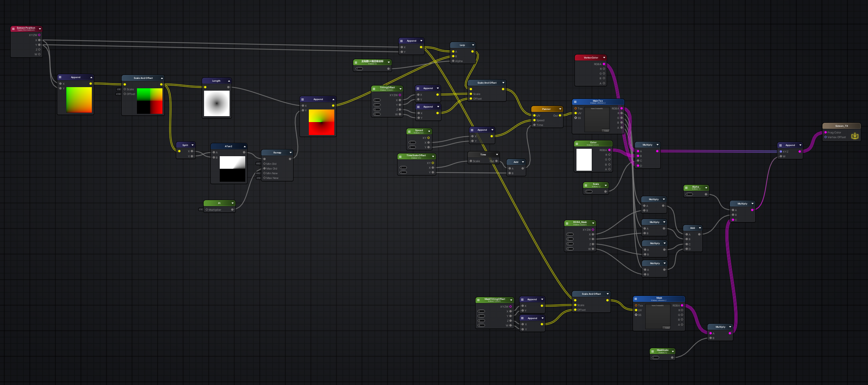Click the Vertex Color RGBA output port
Screen dimensions: 868x385
[x=604, y=64]
